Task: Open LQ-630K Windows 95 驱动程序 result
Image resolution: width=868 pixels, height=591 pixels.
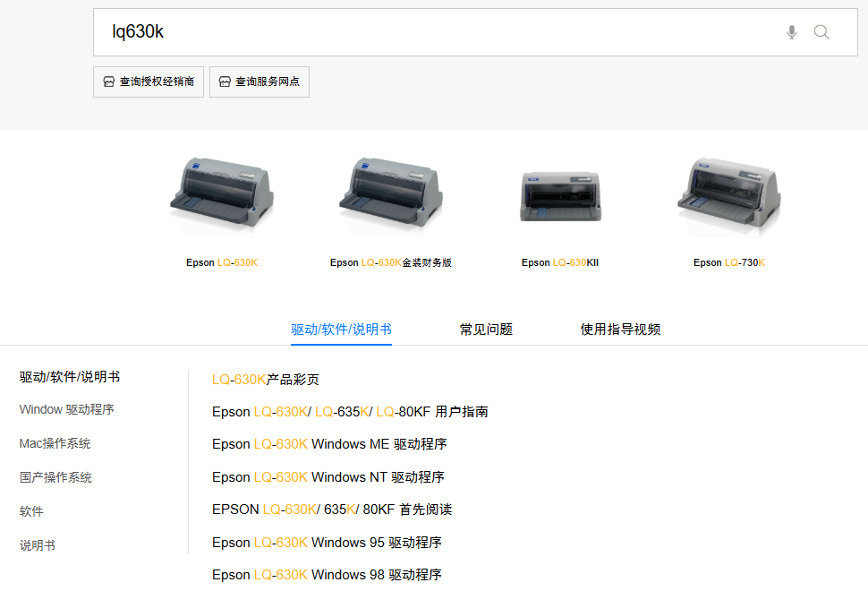Action: (327, 543)
